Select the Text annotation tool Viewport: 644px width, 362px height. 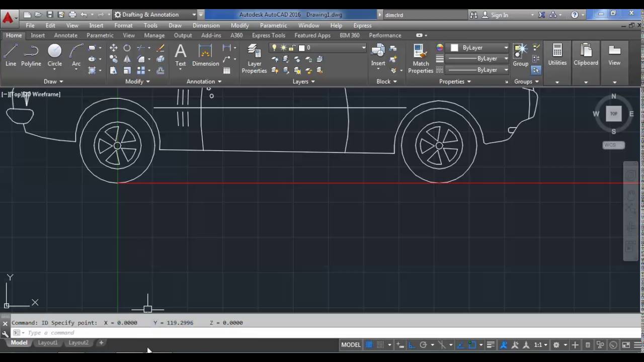(181, 55)
